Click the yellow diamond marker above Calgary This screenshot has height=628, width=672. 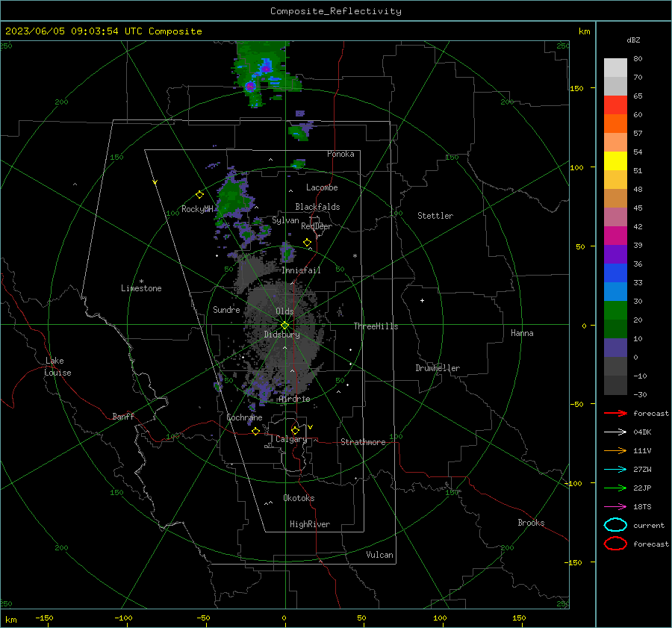(x=295, y=430)
